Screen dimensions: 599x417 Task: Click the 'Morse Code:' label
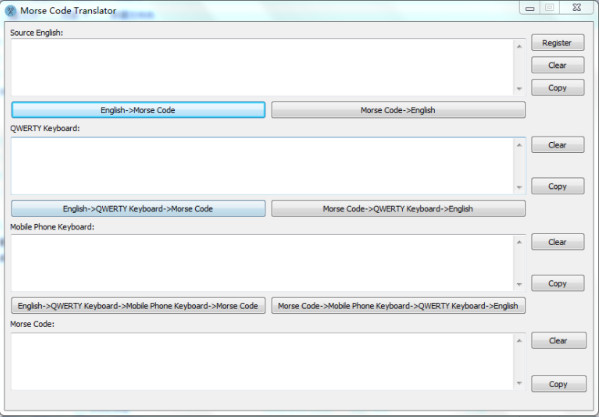[32, 324]
